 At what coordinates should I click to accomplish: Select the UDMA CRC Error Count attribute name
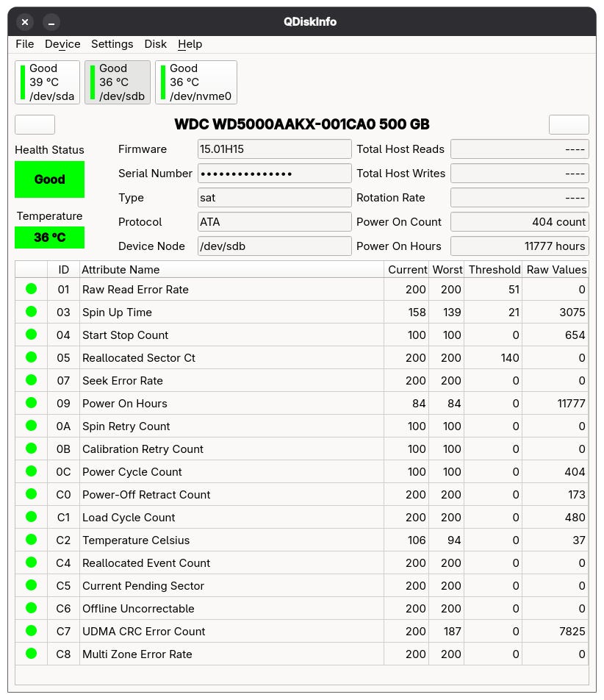(143, 631)
